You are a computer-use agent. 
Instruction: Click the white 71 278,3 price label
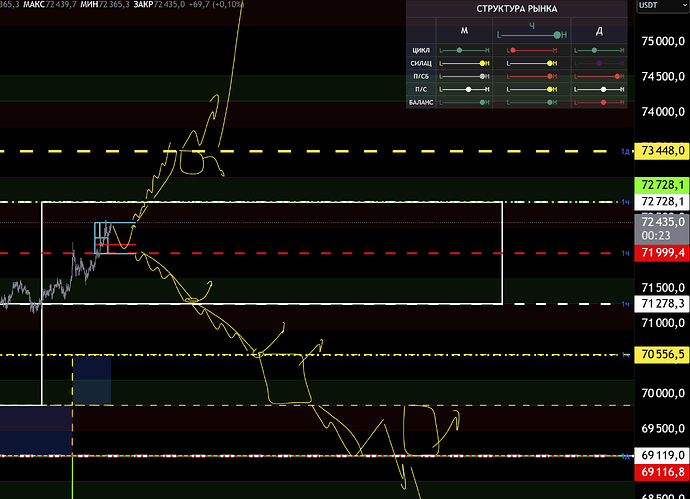pos(661,303)
